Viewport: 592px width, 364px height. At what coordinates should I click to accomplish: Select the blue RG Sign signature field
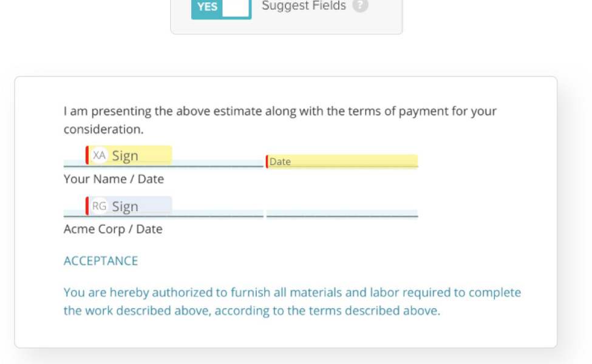click(129, 206)
